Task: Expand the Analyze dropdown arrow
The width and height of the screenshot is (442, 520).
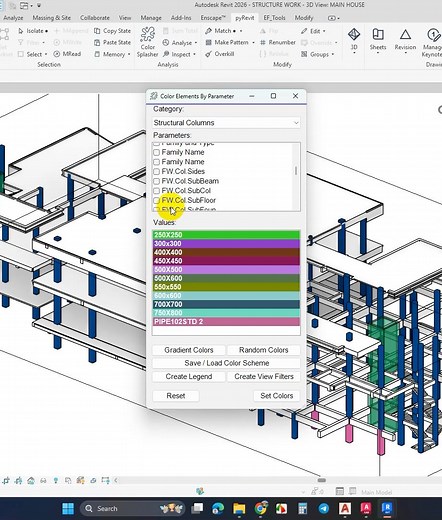Action: click(x=196, y=43)
